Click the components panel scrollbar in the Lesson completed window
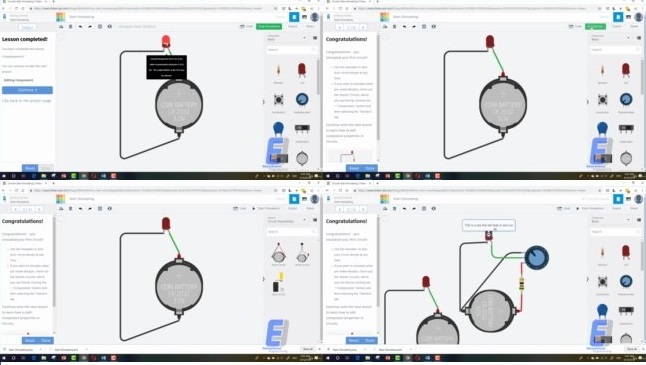The image size is (646, 365). click(x=318, y=76)
